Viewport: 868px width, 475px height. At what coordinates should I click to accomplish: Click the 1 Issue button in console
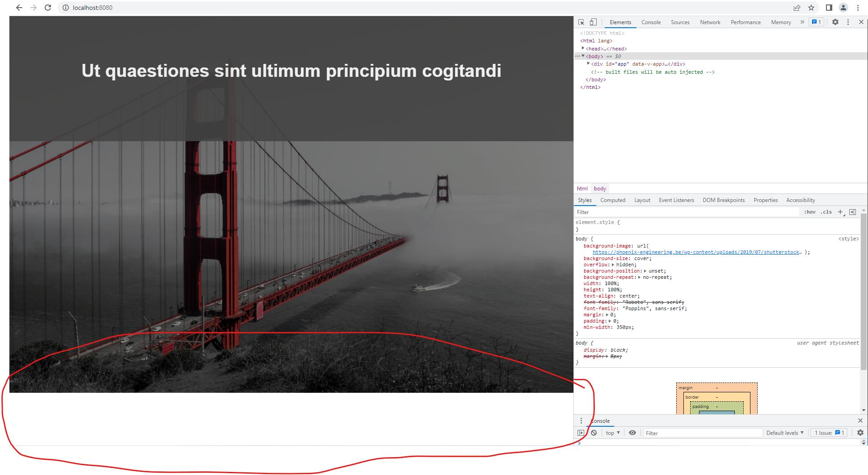(829, 433)
